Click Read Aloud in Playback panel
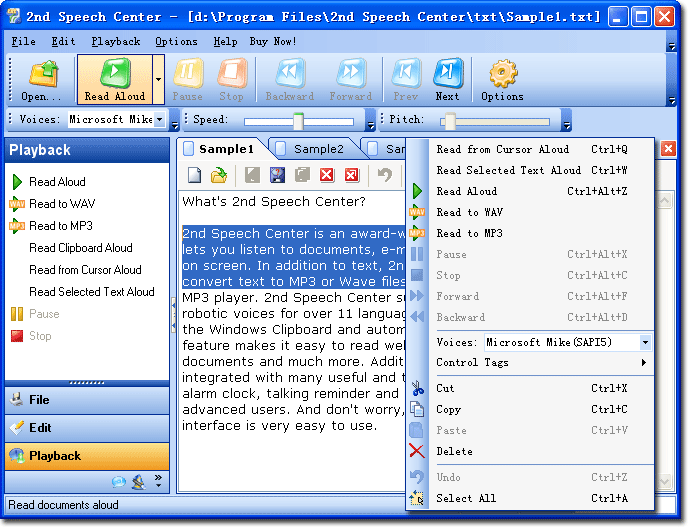The height and width of the screenshot is (530, 690). coord(57,182)
